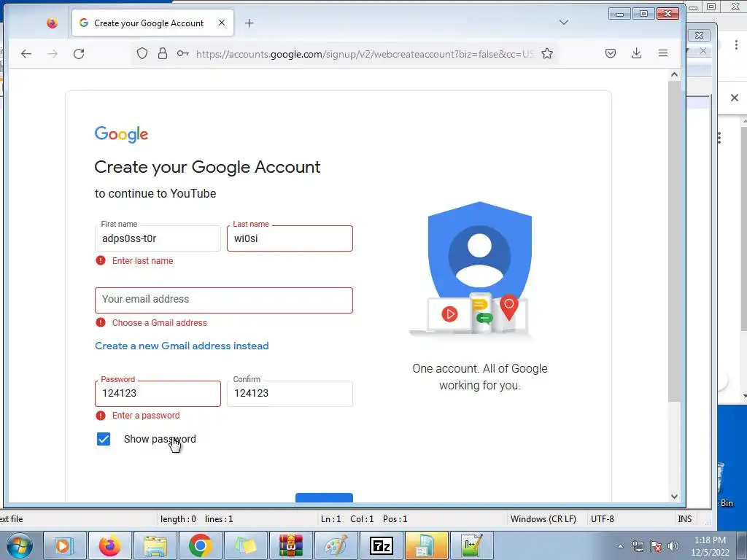Click the blue Next button at bottom
Image resolution: width=747 pixels, height=560 pixels.
pyautogui.click(x=324, y=497)
